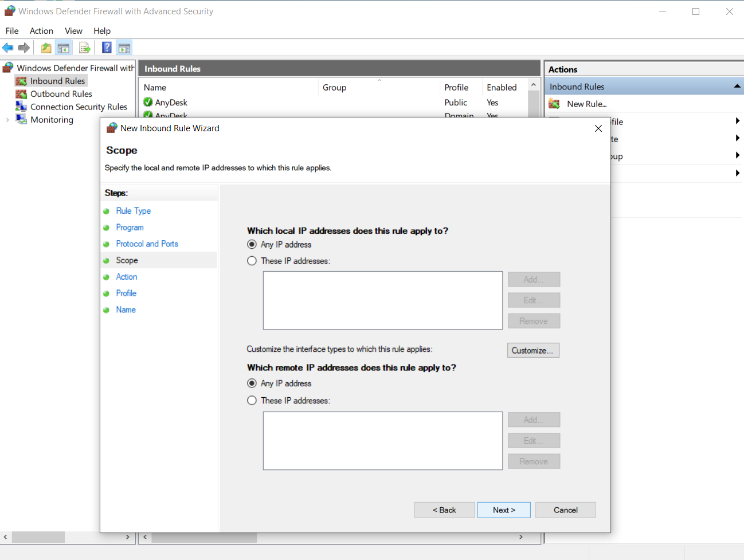Image resolution: width=744 pixels, height=560 pixels.
Task: Choose These IP addresses for remote scope
Action: [x=252, y=400]
